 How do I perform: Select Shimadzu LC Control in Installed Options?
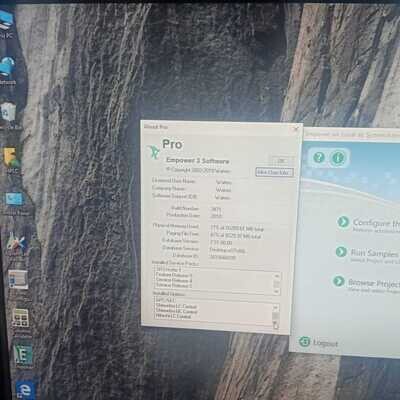coord(177,306)
